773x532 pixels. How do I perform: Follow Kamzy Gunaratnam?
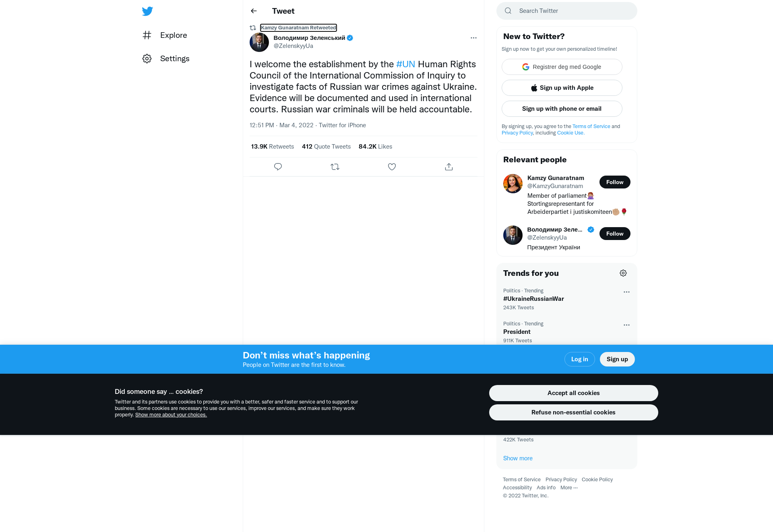click(615, 182)
